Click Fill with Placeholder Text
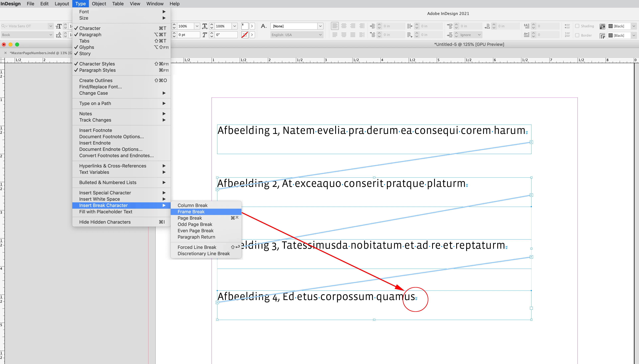Image resolution: width=639 pixels, height=364 pixels. [106, 212]
